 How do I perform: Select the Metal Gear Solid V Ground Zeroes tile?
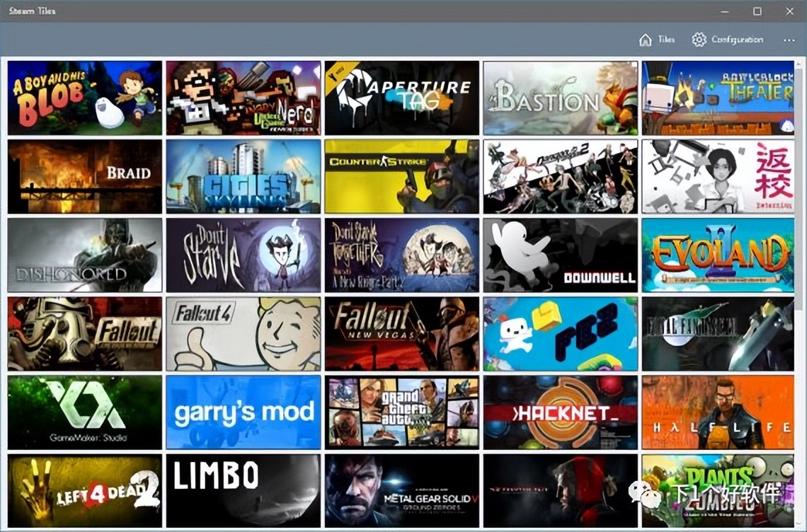402,491
